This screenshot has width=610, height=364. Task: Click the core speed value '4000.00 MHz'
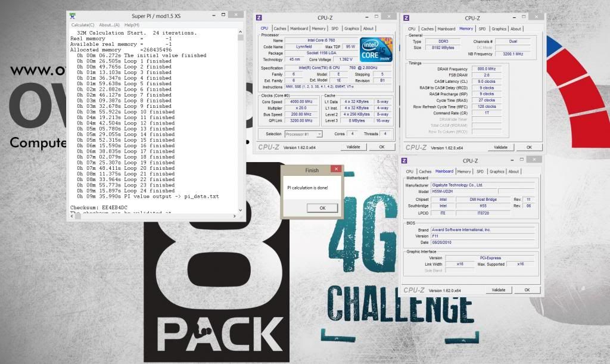[301, 102]
